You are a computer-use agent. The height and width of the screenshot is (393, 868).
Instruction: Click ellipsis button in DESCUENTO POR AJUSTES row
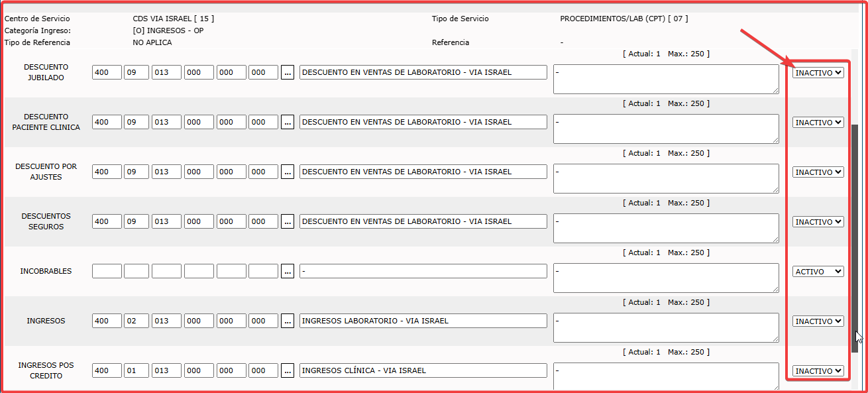[288, 172]
